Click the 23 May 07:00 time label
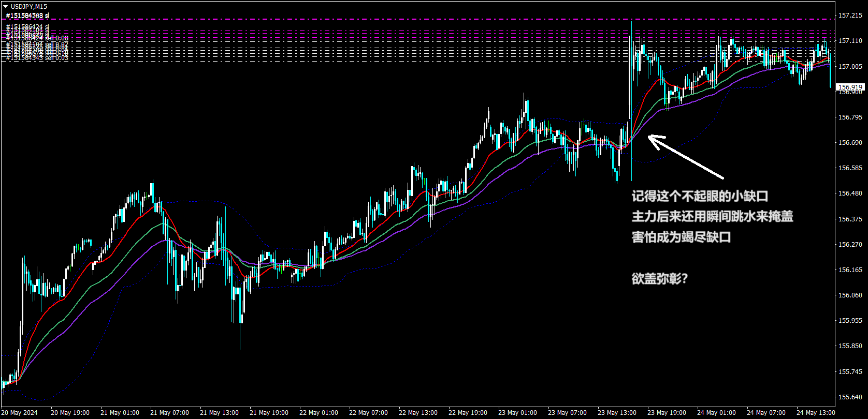 click(x=568, y=413)
